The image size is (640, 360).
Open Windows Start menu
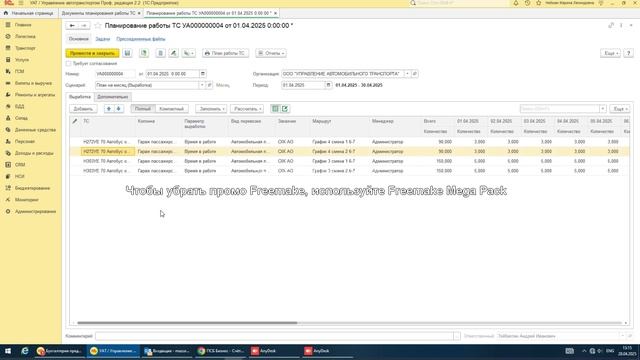(8, 351)
